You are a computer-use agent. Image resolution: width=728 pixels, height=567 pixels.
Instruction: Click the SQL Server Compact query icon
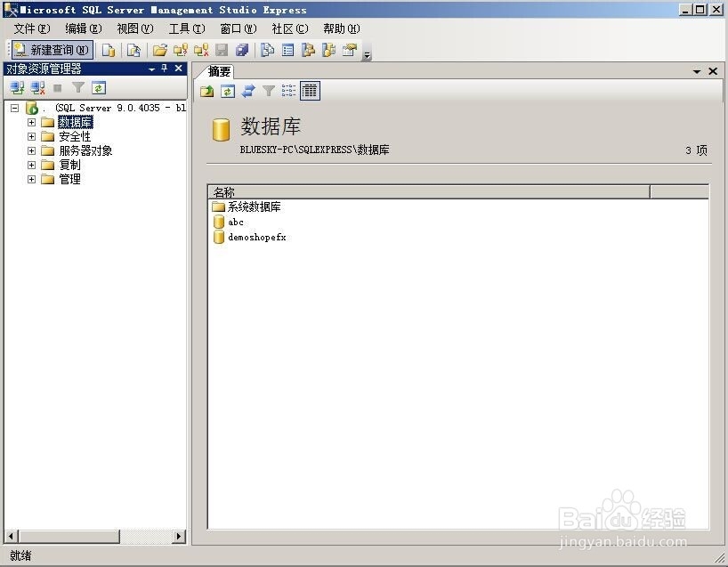click(x=133, y=50)
